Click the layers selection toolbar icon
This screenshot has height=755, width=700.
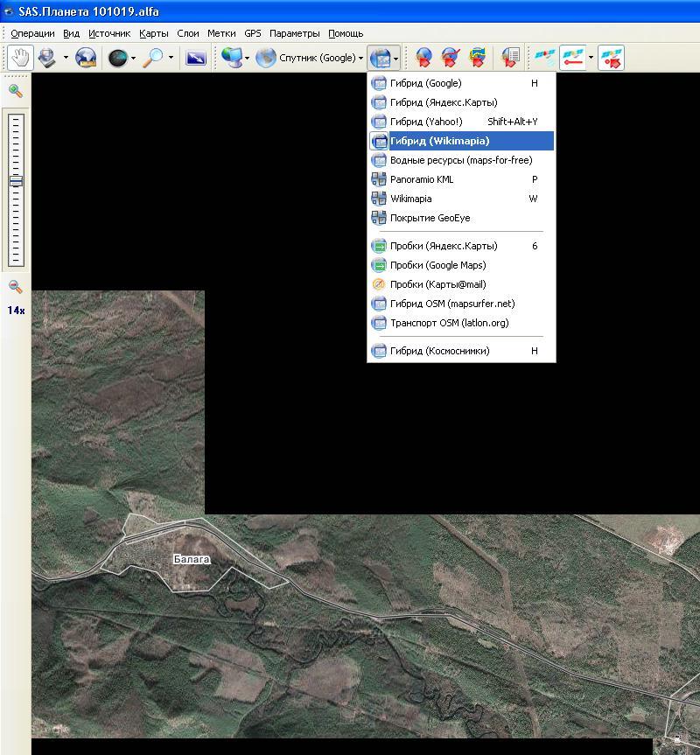(x=380, y=58)
